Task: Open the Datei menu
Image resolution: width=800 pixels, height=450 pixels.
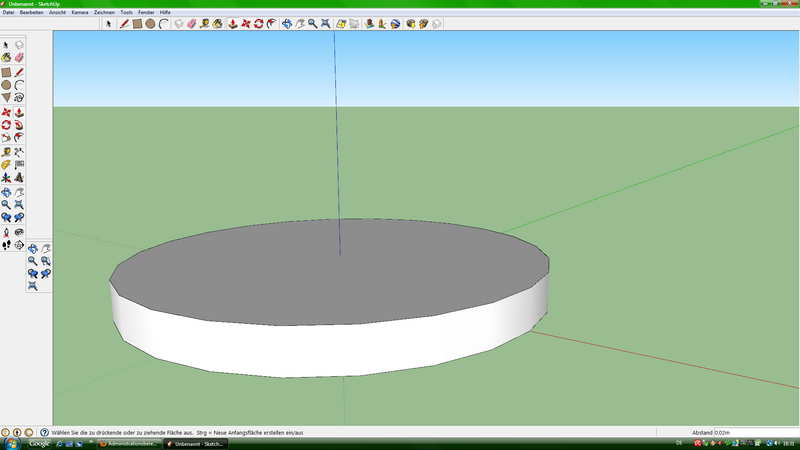Action: point(8,12)
